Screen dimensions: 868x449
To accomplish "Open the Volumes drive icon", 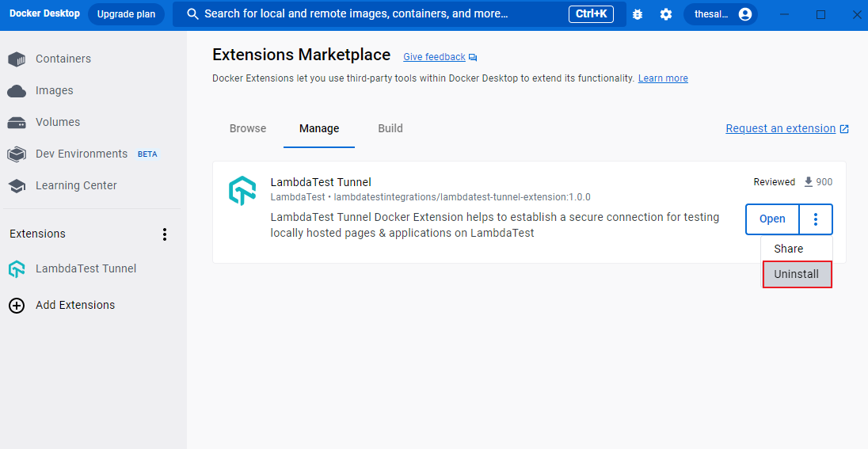I will (x=17, y=123).
